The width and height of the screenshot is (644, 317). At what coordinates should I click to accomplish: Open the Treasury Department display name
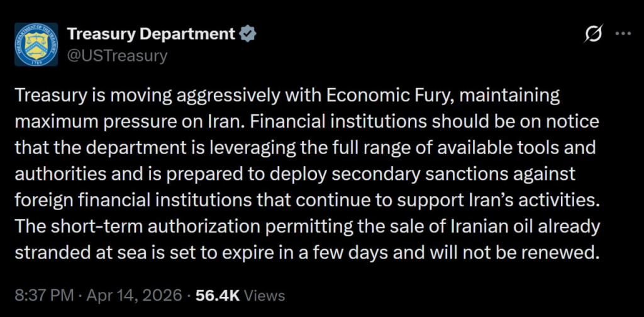151,33
